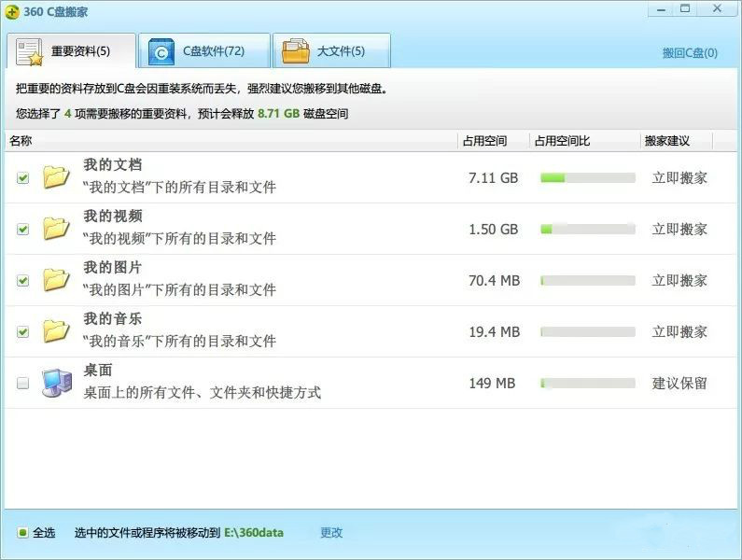Select the 70.4 MB size value

(494, 281)
